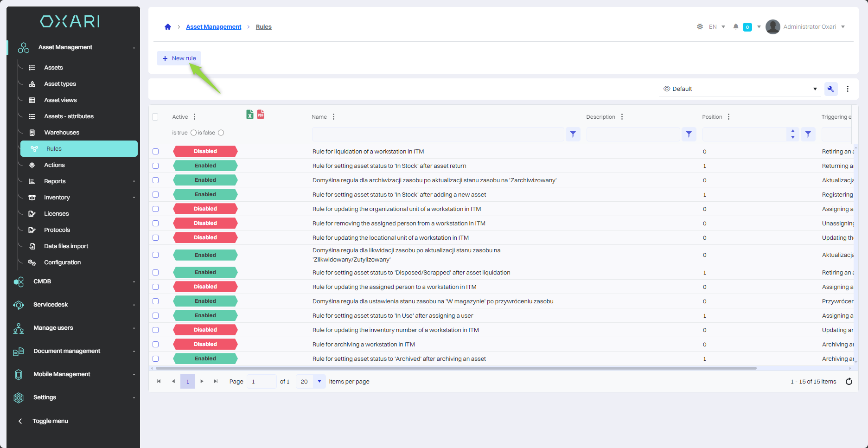Click the wrench view settings icon

point(830,89)
